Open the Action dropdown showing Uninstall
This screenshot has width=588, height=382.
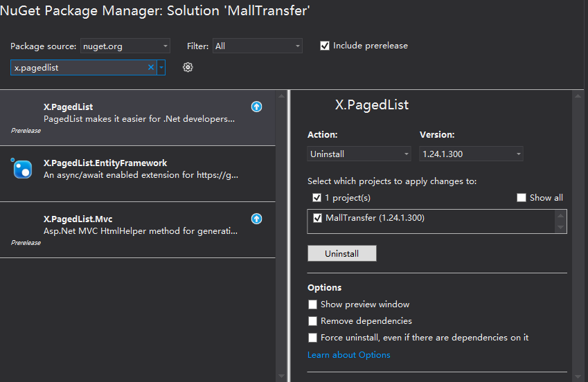[359, 154]
